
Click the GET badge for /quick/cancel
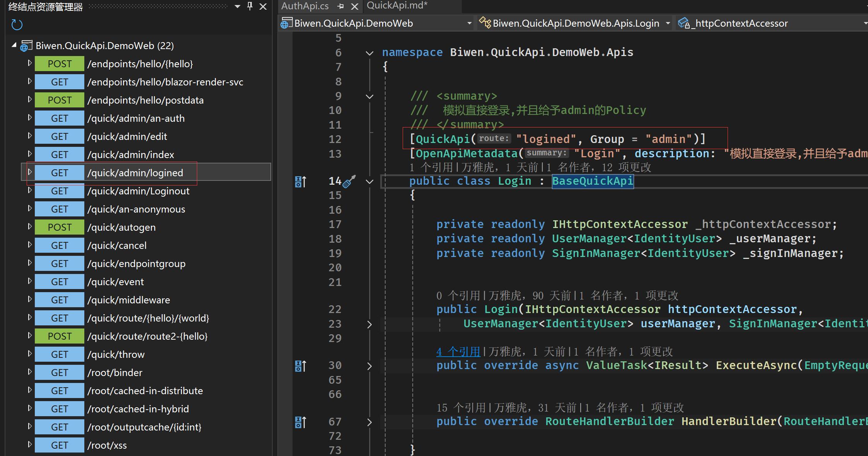[60, 245]
